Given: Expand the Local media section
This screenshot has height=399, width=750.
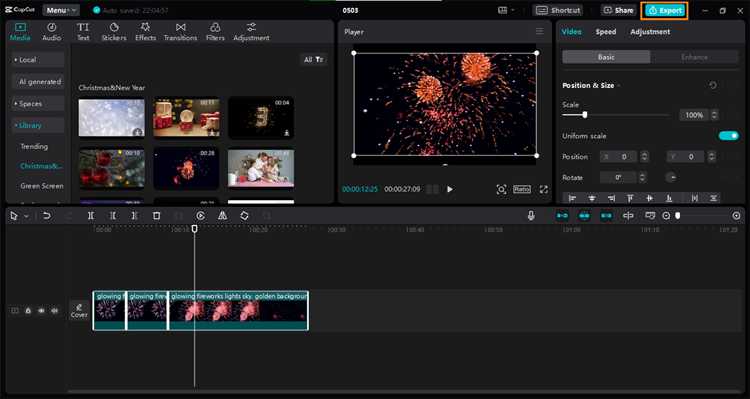Looking at the screenshot, I should 38,60.
